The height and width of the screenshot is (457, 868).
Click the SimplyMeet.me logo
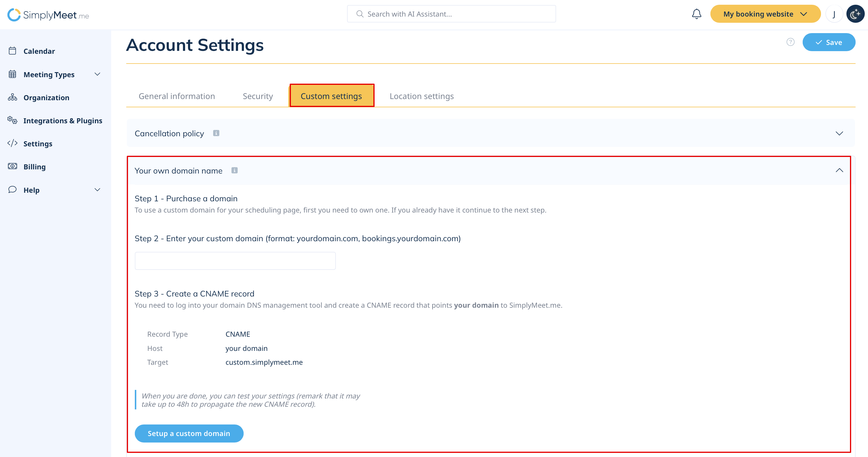pos(48,15)
